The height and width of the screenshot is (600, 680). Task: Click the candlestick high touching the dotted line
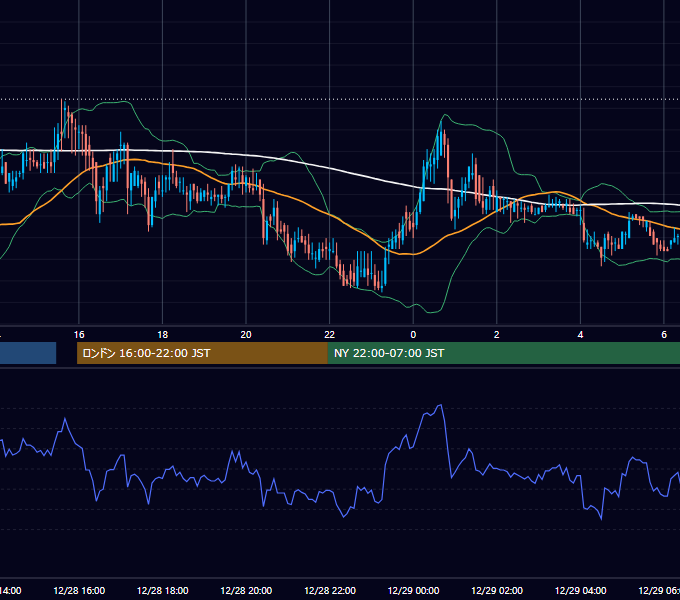pos(62,101)
